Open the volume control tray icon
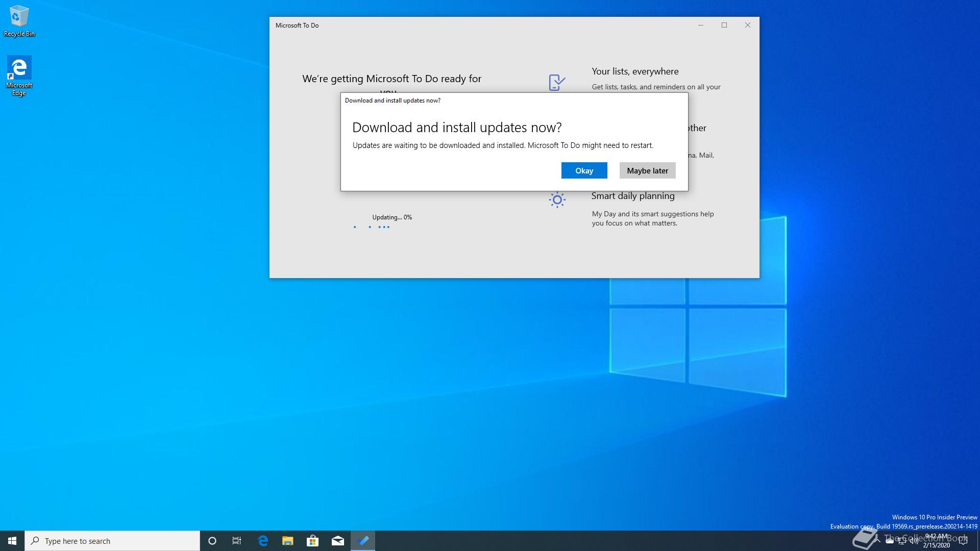980x551 pixels. coord(914,541)
